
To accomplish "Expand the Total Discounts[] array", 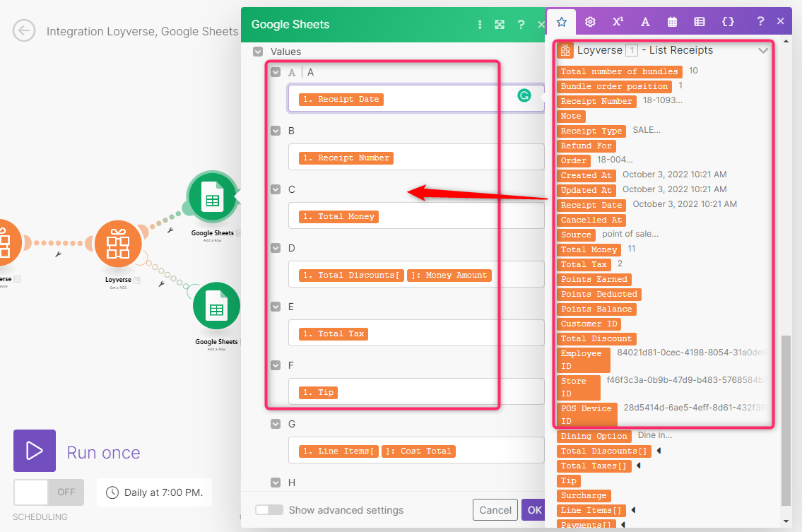I will point(659,451).
